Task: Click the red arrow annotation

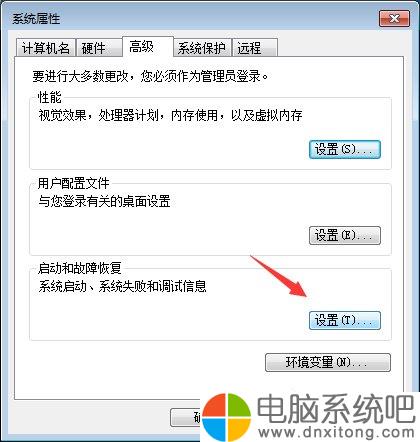Action: [x=280, y=276]
